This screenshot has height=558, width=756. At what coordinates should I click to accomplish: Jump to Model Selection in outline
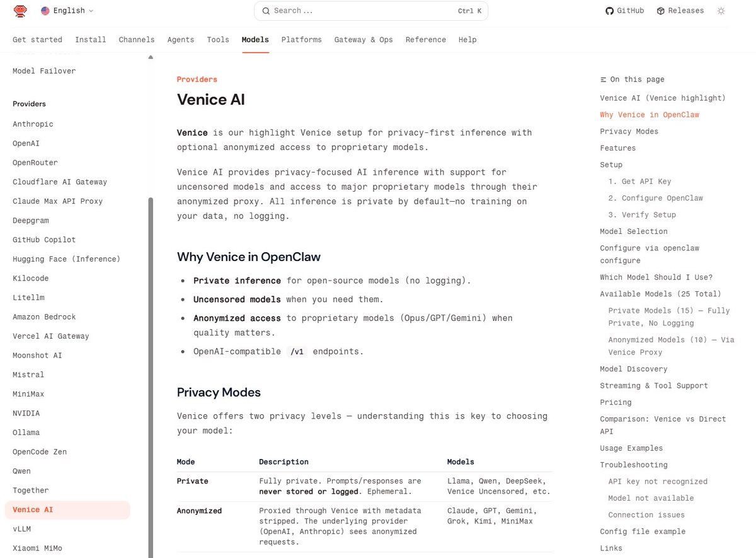click(x=633, y=231)
